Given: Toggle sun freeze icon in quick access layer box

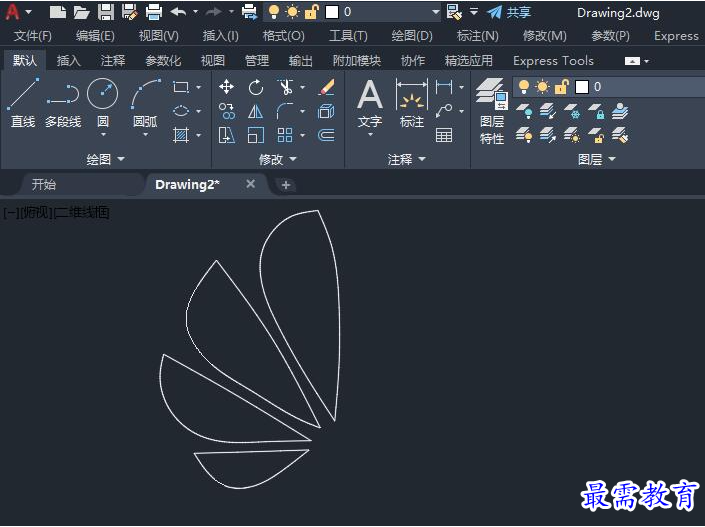Looking at the screenshot, I should tap(292, 12).
